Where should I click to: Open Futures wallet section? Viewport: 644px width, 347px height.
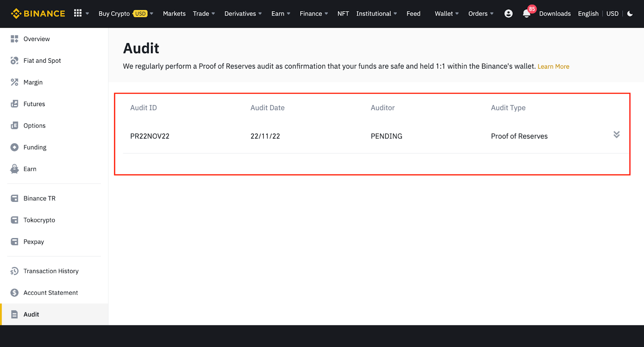(x=34, y=104)
